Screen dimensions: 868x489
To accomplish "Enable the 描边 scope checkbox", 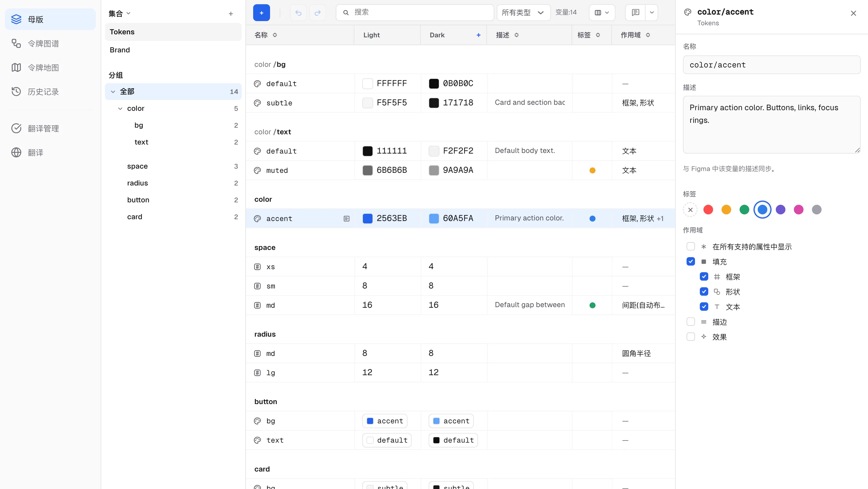I will 690,322.
